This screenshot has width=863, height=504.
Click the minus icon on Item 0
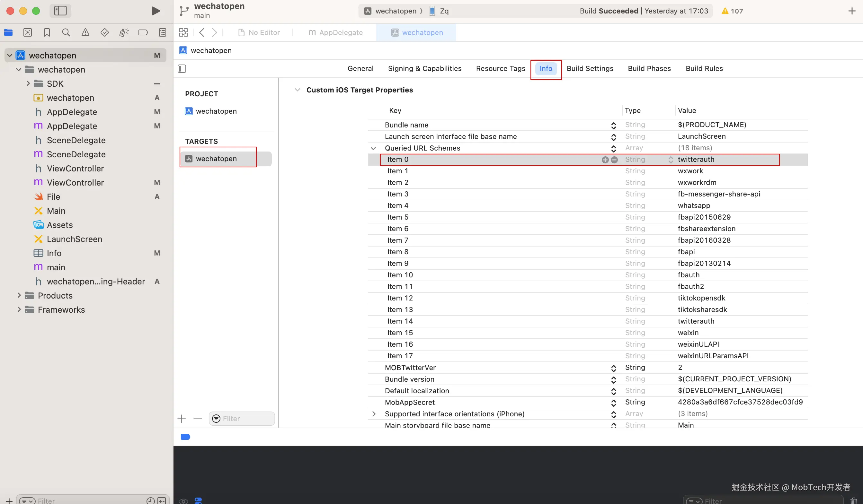(614, 160)
